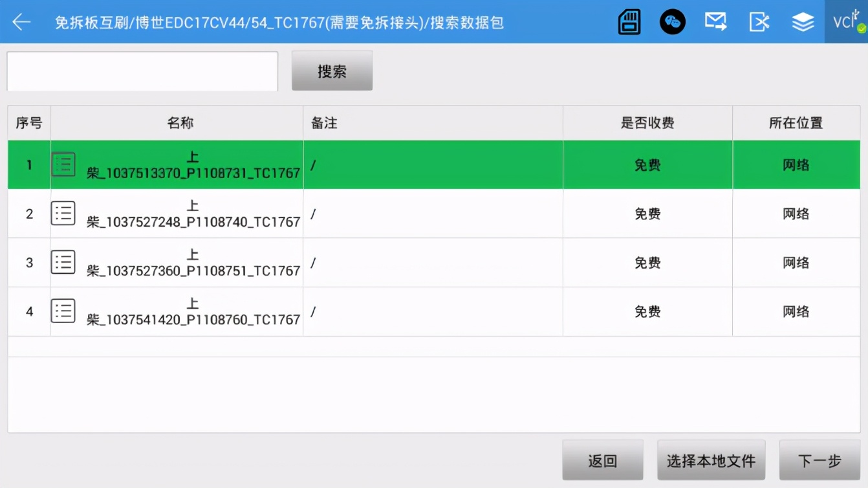Click the 下一步 button
Screen dimensions: 868x488
point(819,461)
